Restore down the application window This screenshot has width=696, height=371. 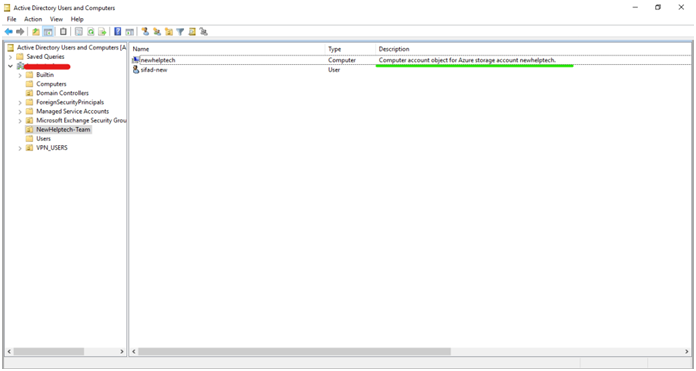click(x=658, y=8)
